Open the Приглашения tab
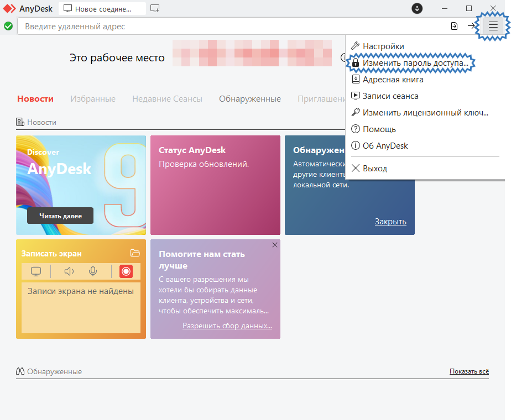The width and height of the screenshot is (511, 420). [321, 99]
